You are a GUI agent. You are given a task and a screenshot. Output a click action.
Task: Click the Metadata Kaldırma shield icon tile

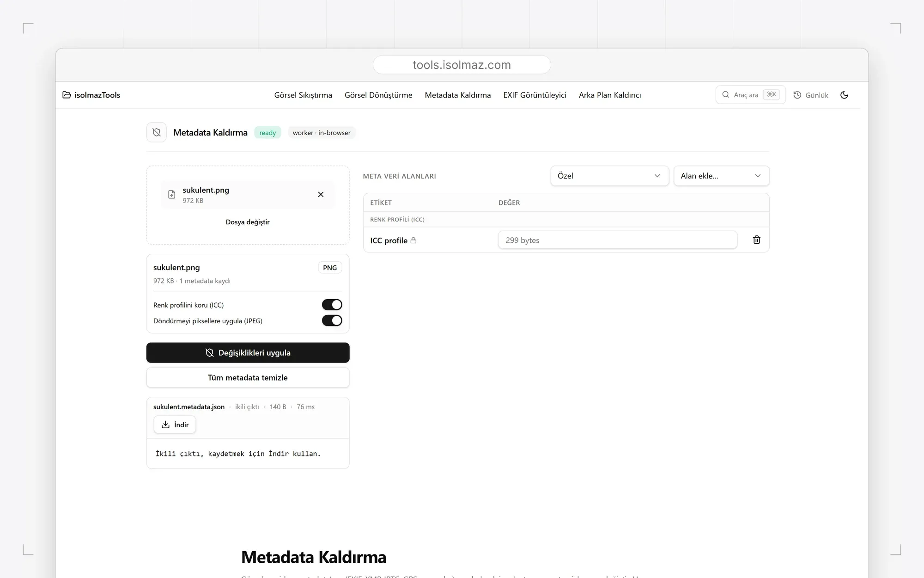[x=157, y=133]
